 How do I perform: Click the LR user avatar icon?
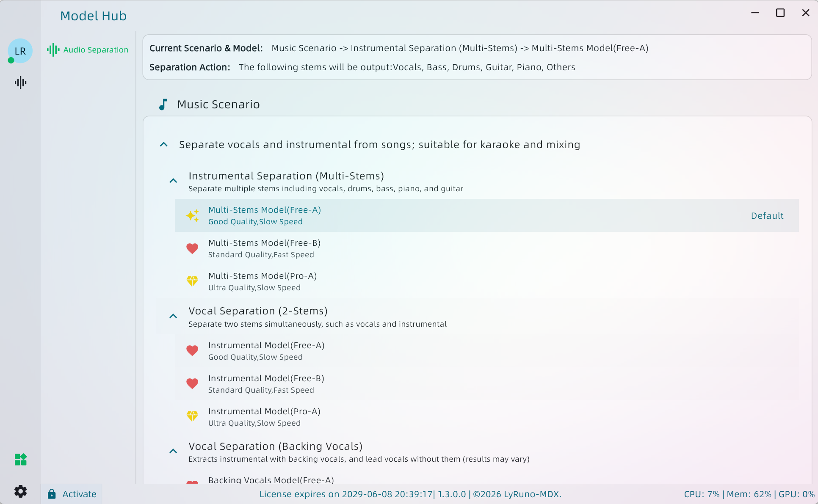[20, 51]
